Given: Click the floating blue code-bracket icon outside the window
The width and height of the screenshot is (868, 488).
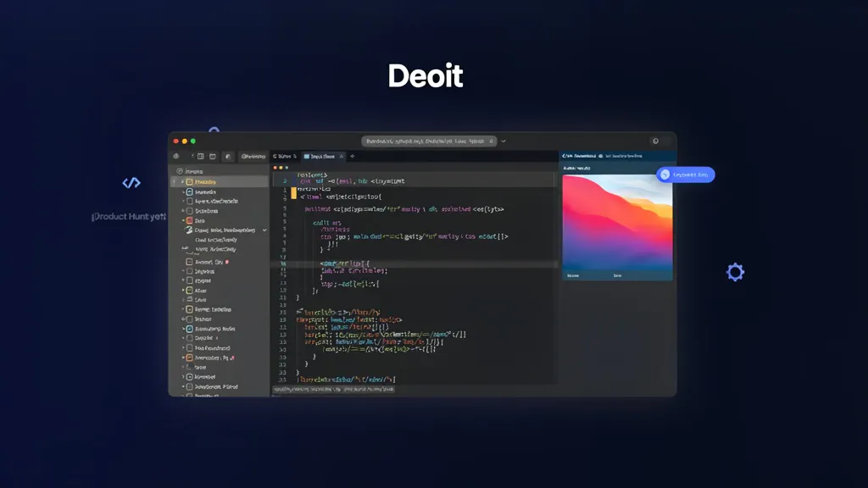Looking at the screenshot, I should pyautogui.click(x=131, y=183).
